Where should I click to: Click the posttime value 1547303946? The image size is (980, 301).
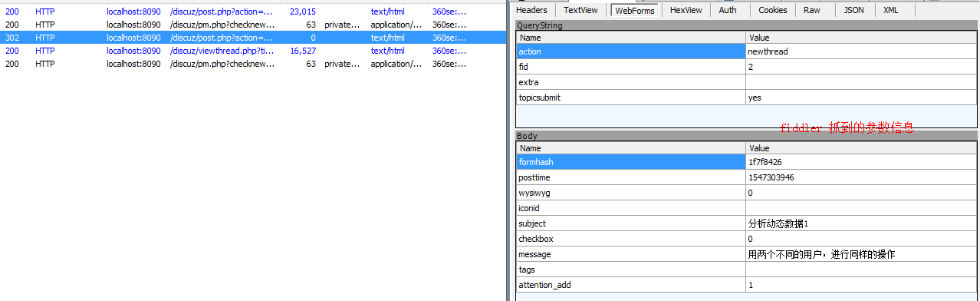pyautogui.click(x=862, y=177)
